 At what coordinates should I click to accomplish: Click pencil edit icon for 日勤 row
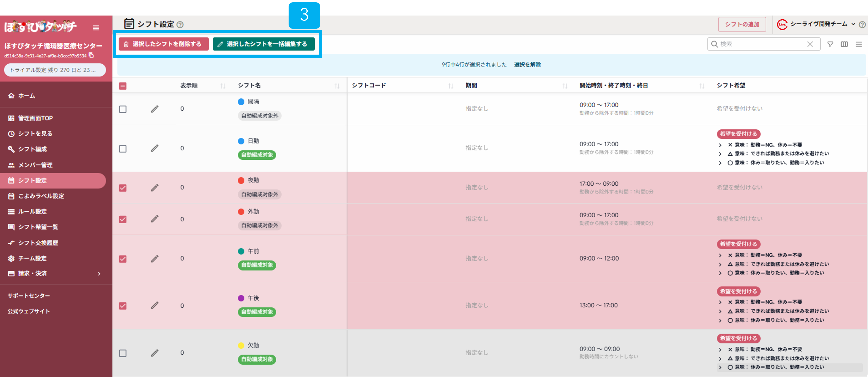point(155,148)
